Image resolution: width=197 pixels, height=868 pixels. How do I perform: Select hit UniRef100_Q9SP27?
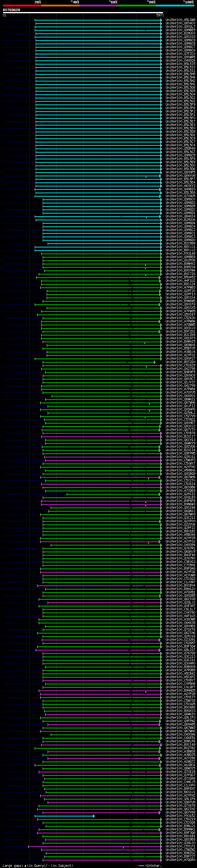180,358
